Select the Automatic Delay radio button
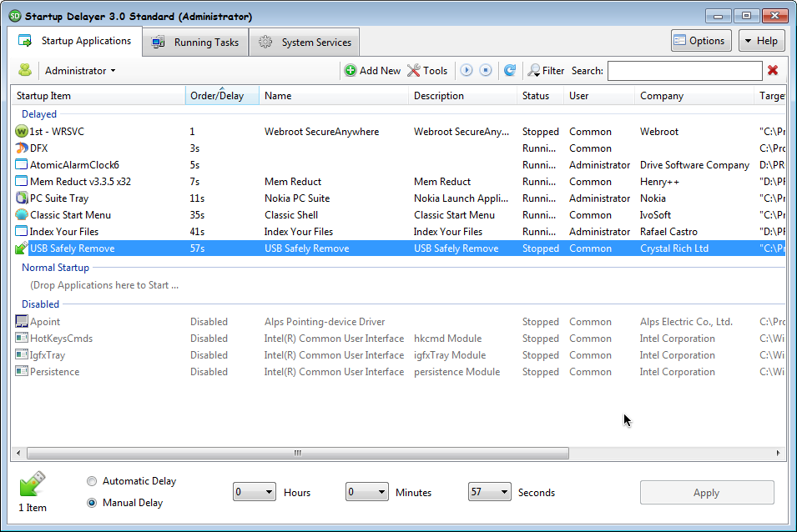This screenshot has height=532, width=797. pos(92,481)
